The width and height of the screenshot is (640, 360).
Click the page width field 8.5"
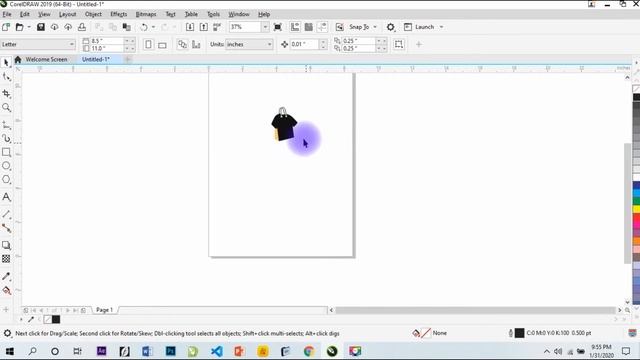point(106,41)
